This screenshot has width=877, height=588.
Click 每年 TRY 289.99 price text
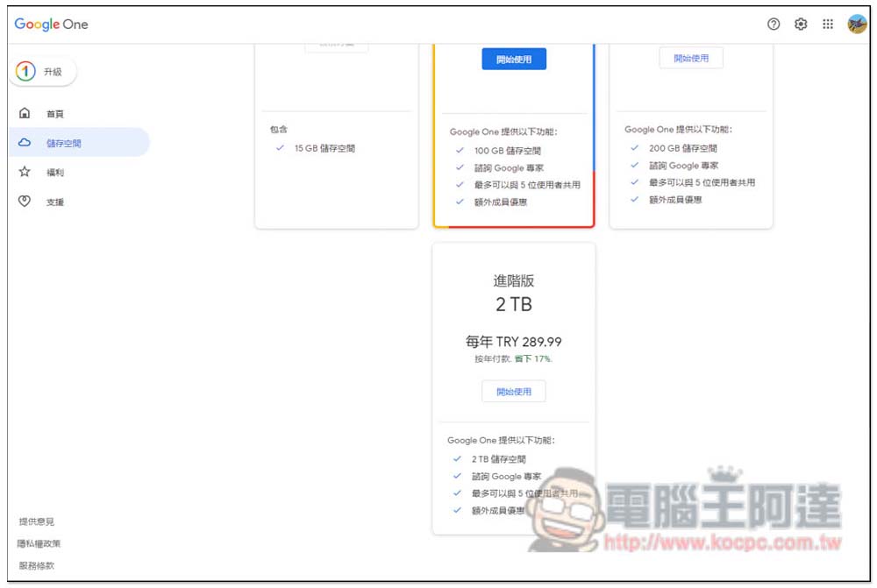(513, 342)
